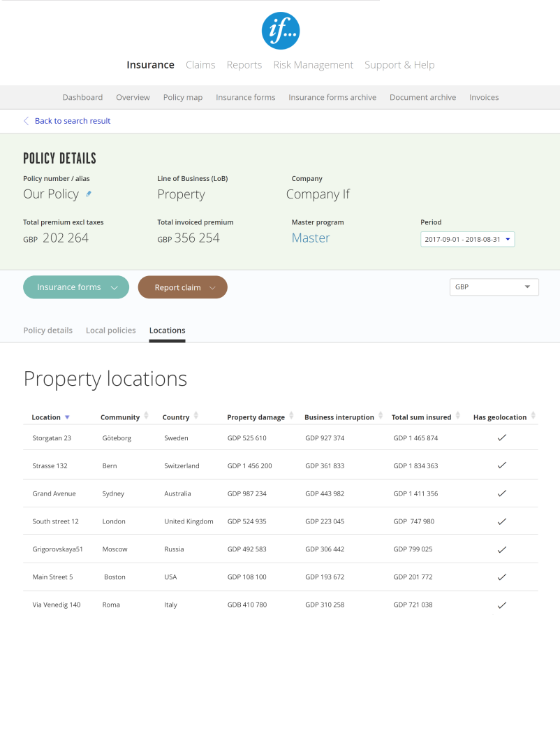
Task: Click geolocation checkmark for Grand Avenue
Action: [x=501, y=493]
